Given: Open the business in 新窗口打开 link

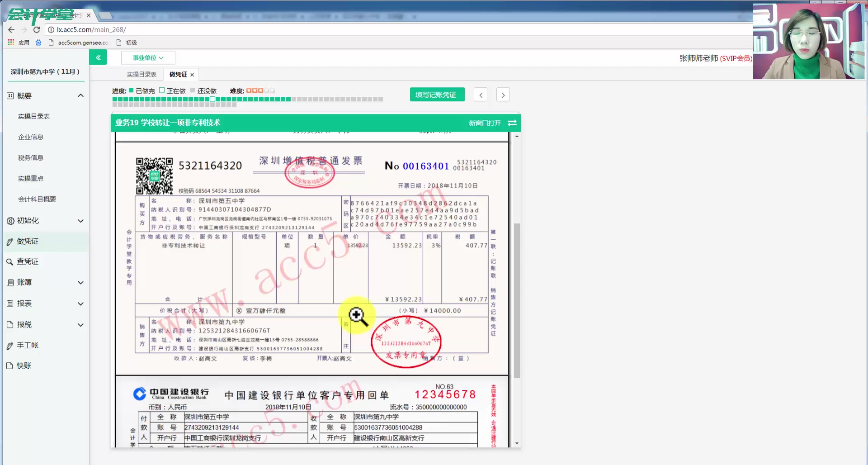Looking at the screenshot, I should [x=486, y=123].
